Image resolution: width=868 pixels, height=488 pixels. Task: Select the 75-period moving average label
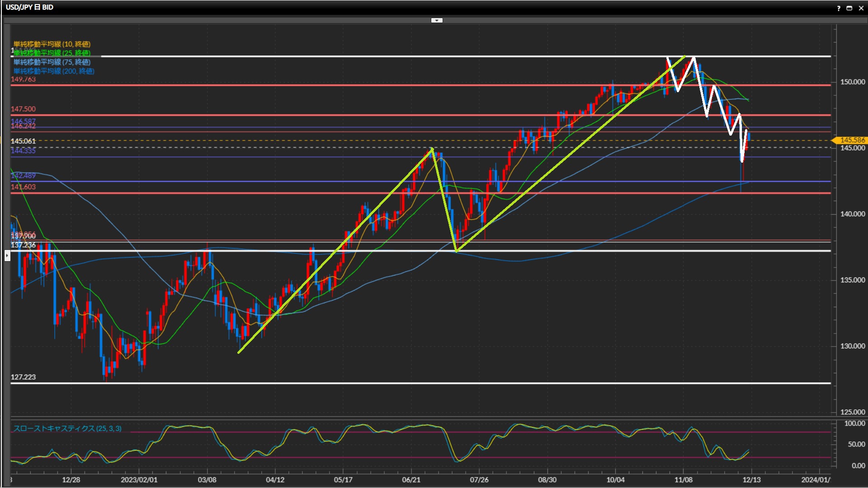click(52, 62)
